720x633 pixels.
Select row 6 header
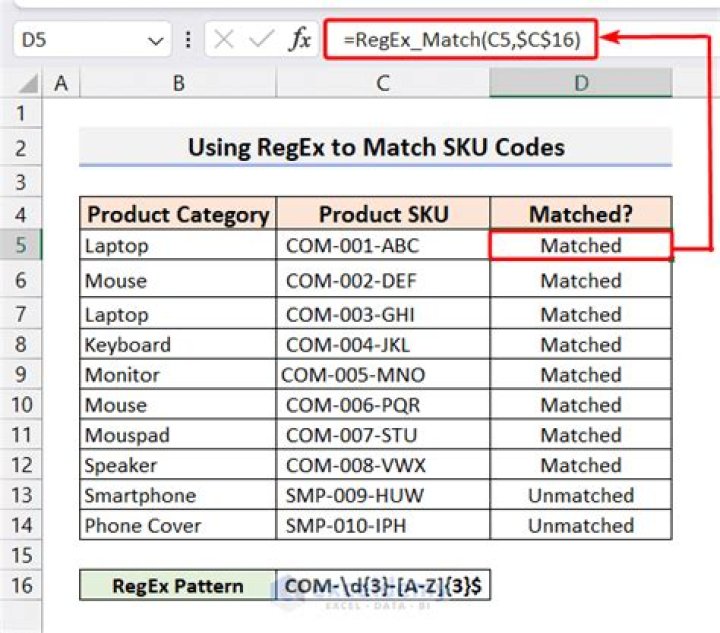click(x=21, y=280)
